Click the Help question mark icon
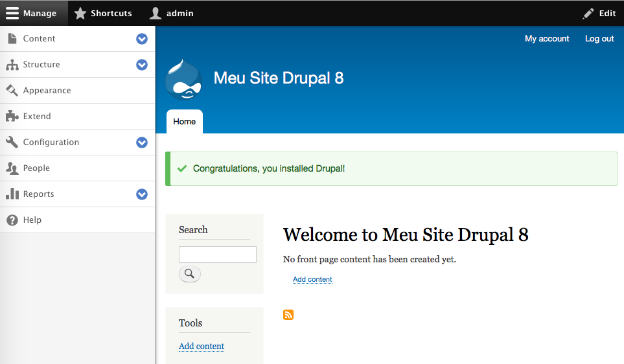Screen dimensions: 624x364 click(12, 220)
